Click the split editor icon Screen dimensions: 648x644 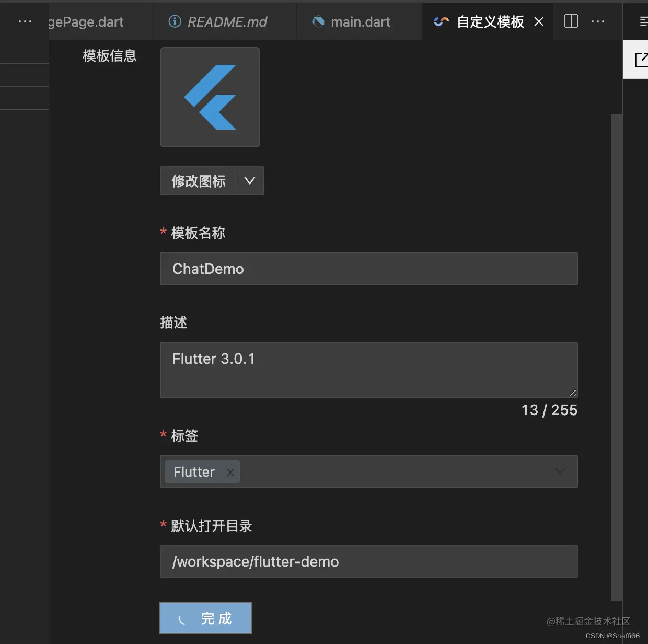(571, 21)
